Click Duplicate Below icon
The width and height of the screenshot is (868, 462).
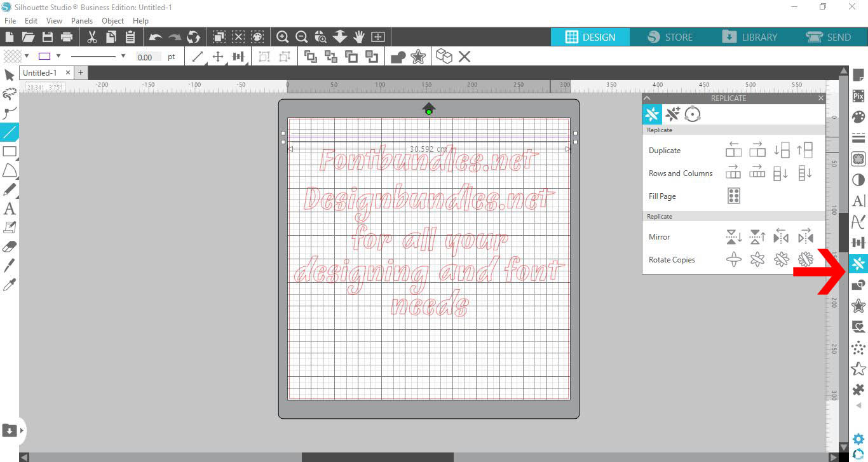pyautogui.click(x=782, y=150)
